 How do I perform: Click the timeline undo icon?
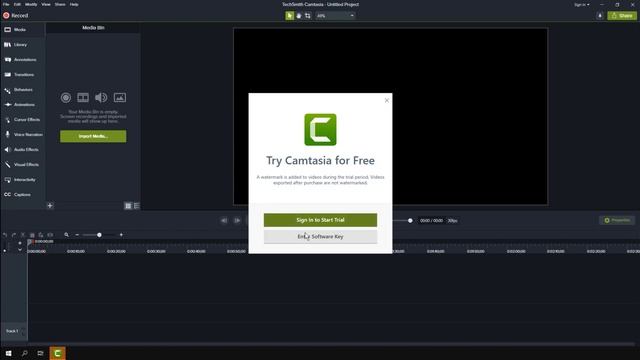5,235
